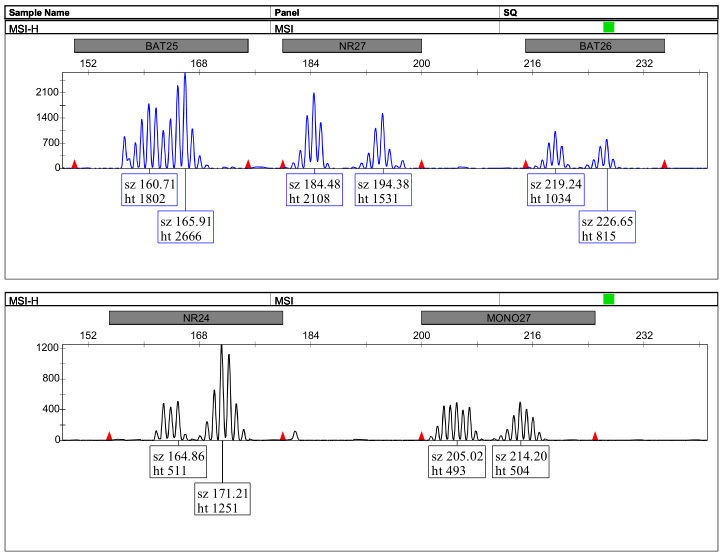The height and width of the screenshot is (556, 720).
Task: Click the green SQ indicator in the bottom panel
Action: pos(608,299)
